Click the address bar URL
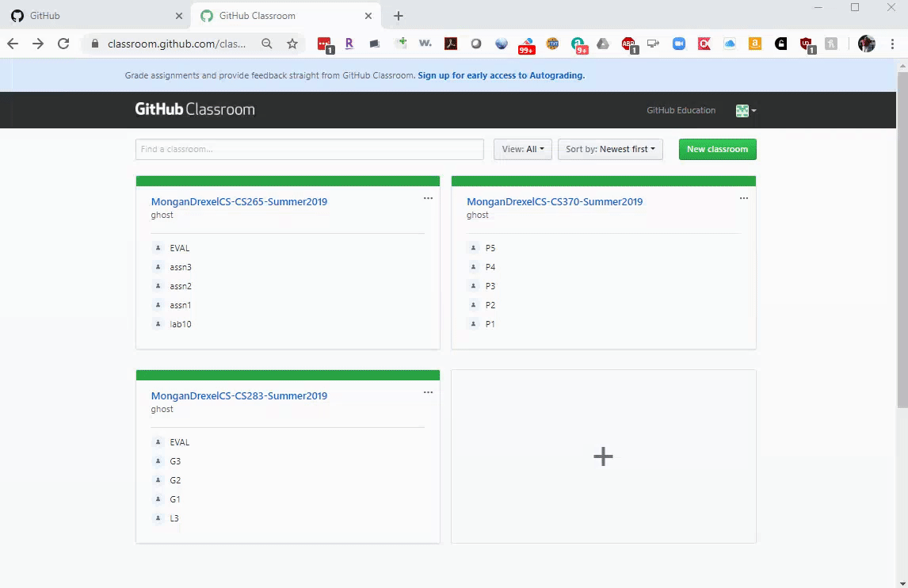This screenshot has width=908, height=588. point(177,44)
